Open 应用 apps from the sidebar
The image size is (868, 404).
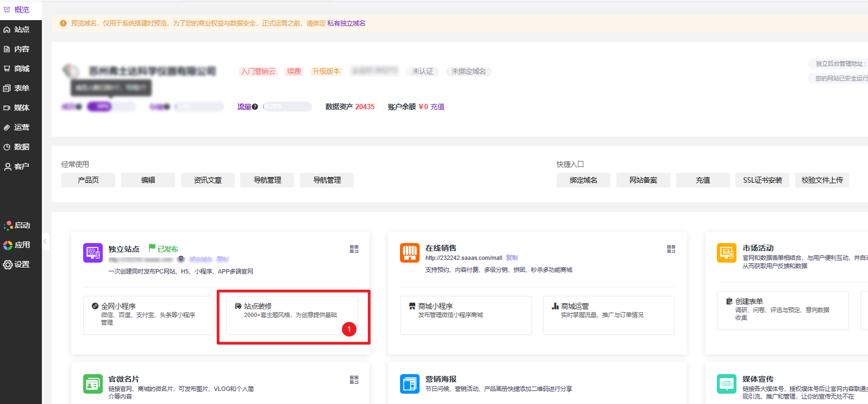pos(21,245)
